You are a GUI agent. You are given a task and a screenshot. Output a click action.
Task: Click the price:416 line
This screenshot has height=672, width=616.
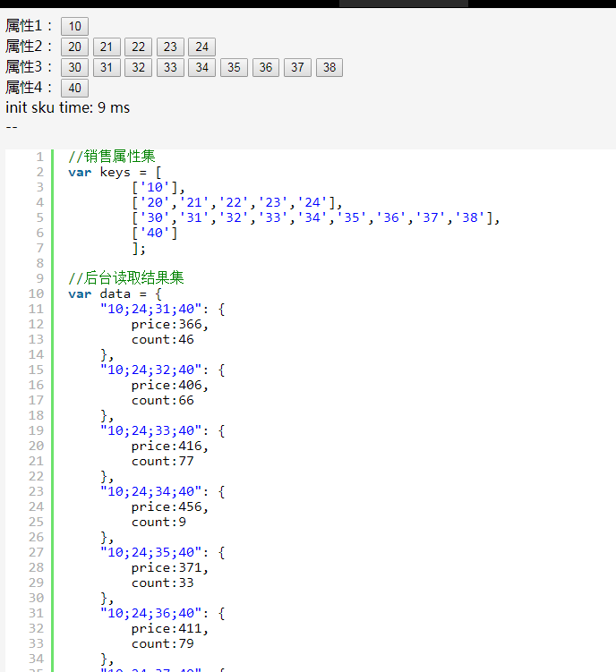tap(170, 447)
